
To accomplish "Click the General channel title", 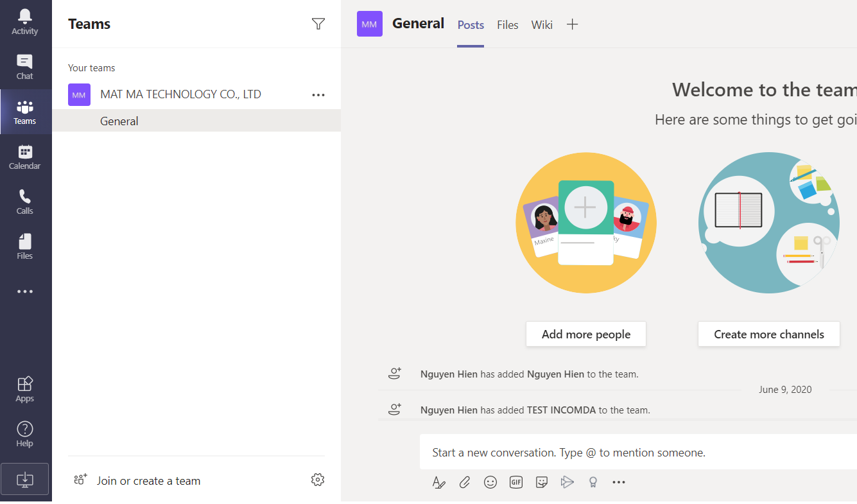I will 419,24.
